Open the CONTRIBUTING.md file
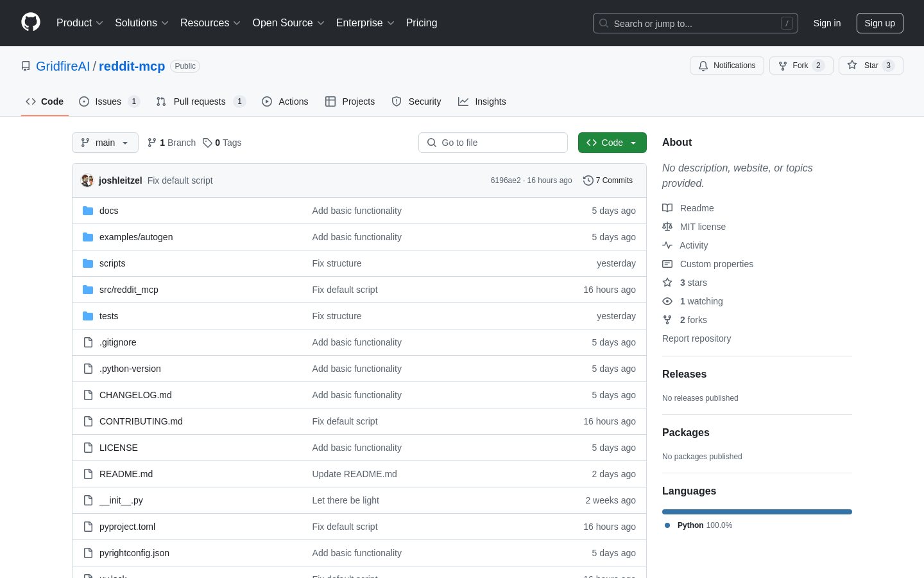 click(141, 421)
